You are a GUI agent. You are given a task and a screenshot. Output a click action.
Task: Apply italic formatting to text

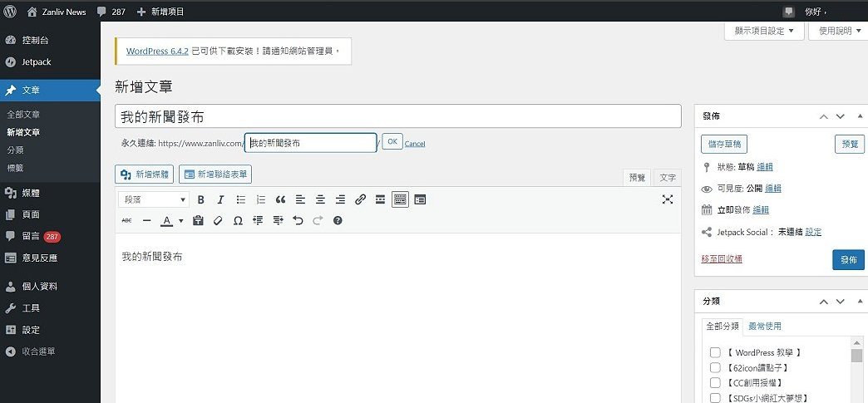click(x=220, y=200)
